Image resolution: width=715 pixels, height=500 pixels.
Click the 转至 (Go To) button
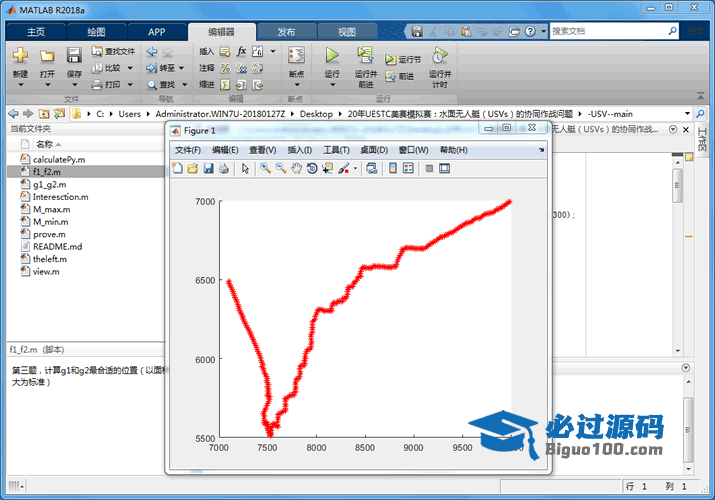[161, 68]
